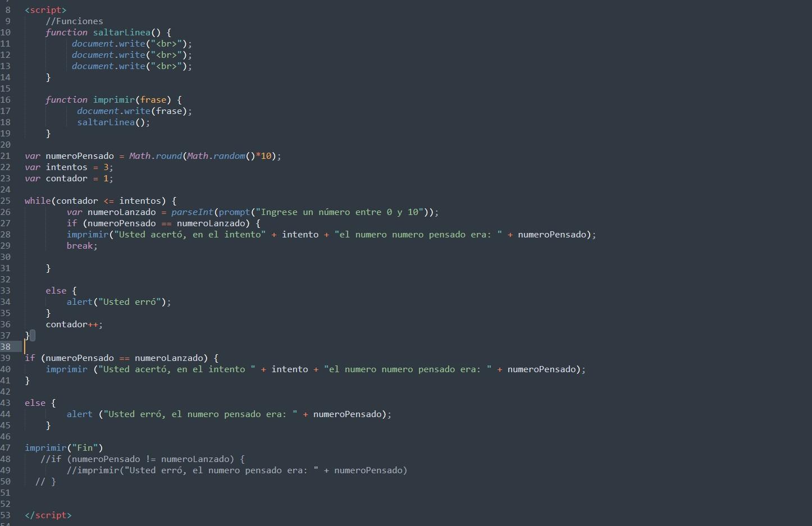
Task: Click the "==" operator on line 27
Action: click(x=166, y=223)
